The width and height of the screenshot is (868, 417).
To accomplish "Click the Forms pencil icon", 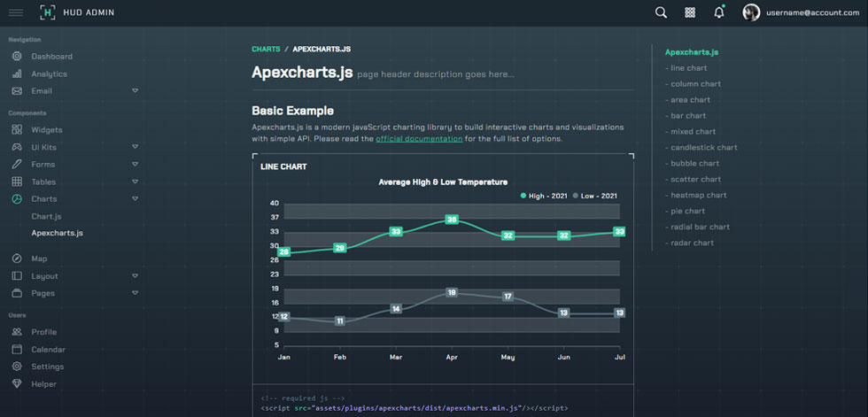I will (17, 165).
